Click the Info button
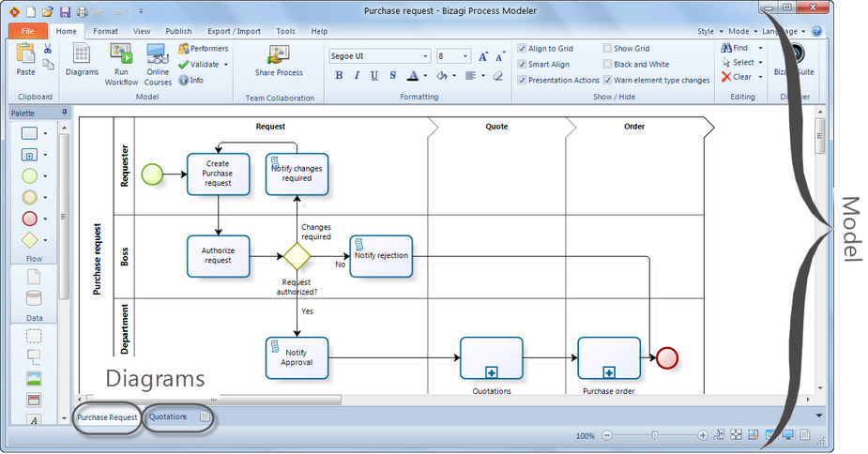Screen dimensions: 868x454 (x=191, y=81)
